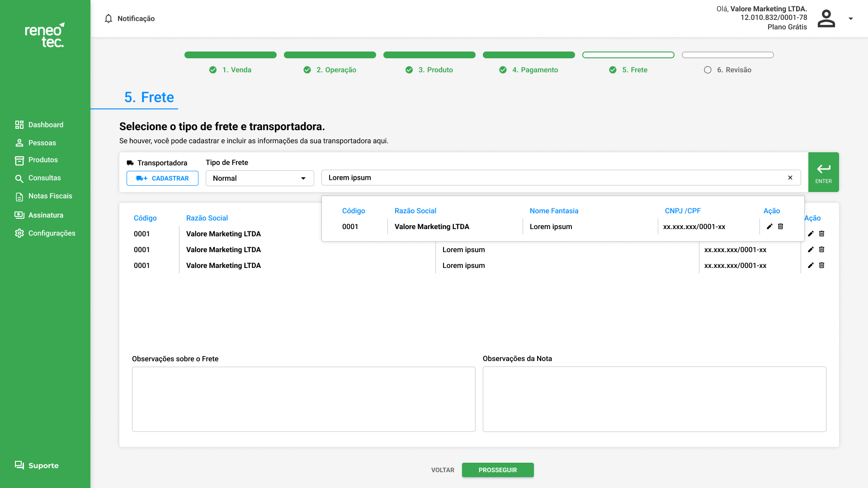The width and height of the screenshot is (868, 488).
Task: Open the Suporte chat icon
Action: pos(19,465)
